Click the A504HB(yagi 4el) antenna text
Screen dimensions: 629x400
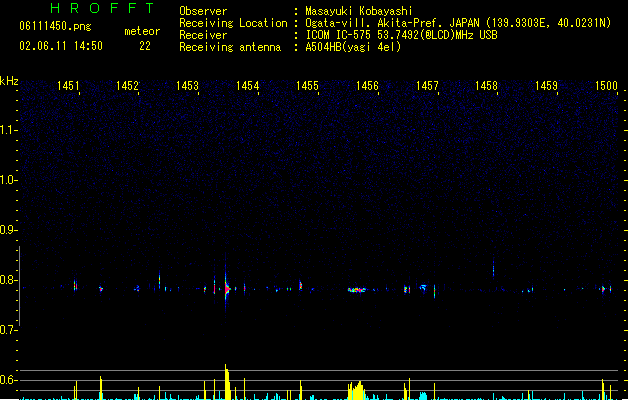point(353,47)
